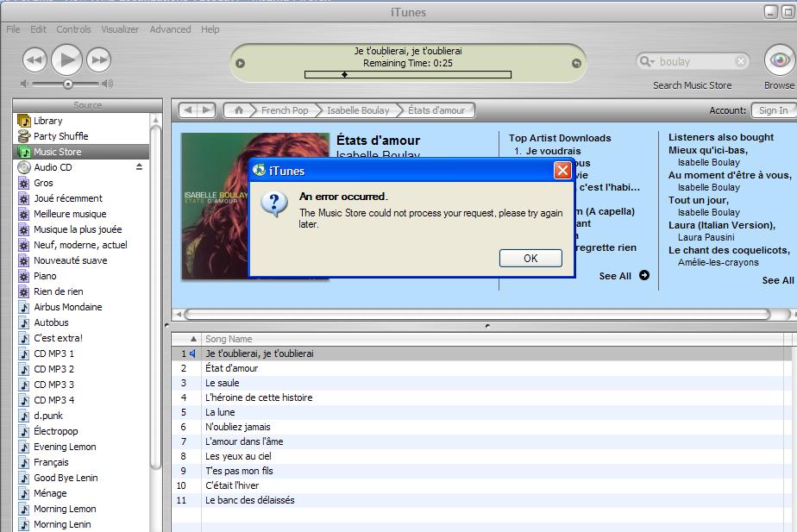Viewport: 797px width, 532px height.
Task: Click OK in the iTunes error dialog
Action: coord(530,258)
